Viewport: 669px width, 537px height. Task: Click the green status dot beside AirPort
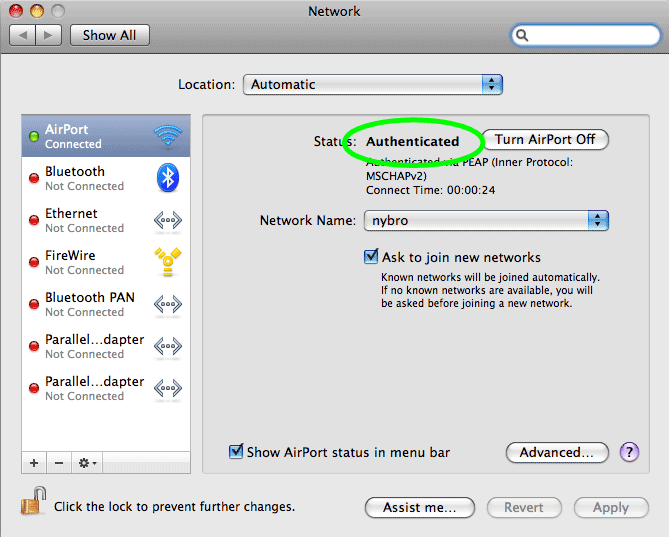click(x=34, y=136)
